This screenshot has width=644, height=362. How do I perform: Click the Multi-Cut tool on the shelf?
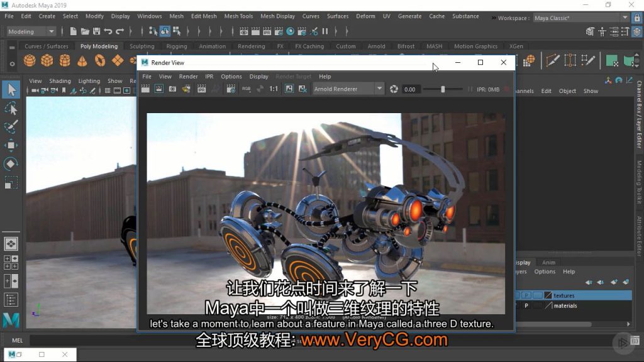coord(552,61)
